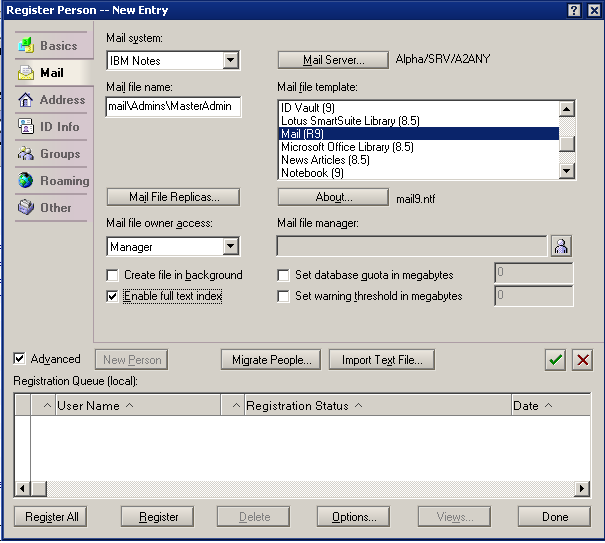The image size is (605, 543).
Task: Select News Articles (8.5) template
Action: coord(418,160)
